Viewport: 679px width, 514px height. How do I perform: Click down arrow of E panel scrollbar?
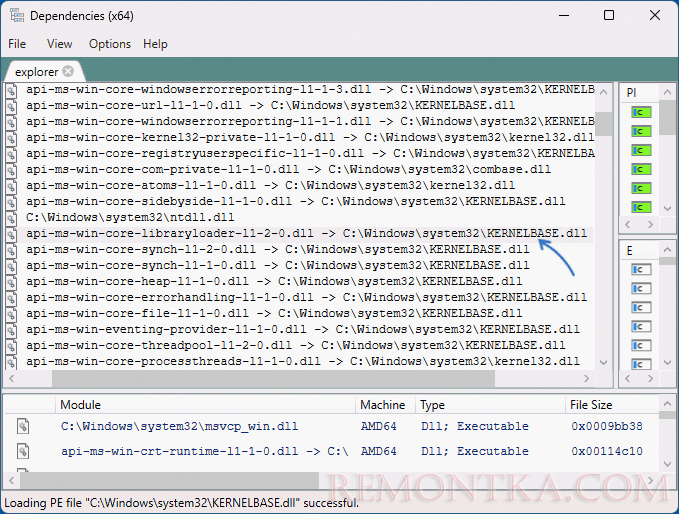(667, 362)
